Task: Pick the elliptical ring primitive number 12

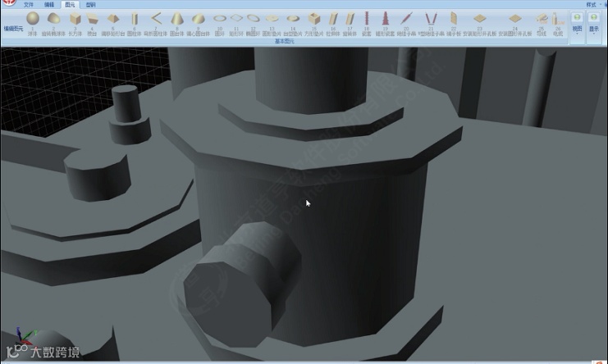Action: pos(253,23)
